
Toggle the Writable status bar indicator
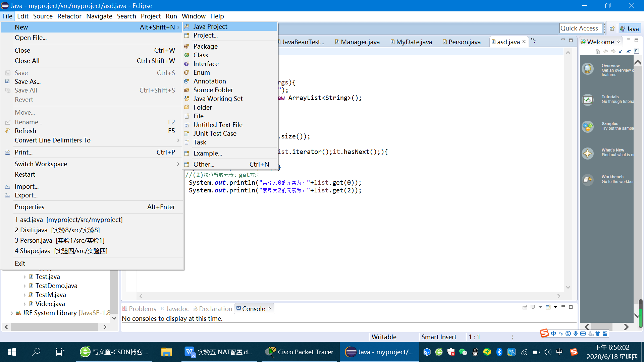point(383,337)
